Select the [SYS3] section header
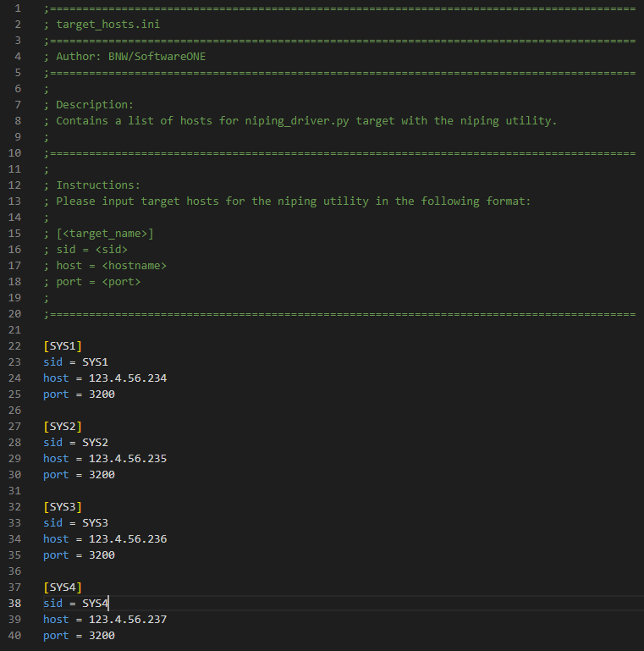Screen dimensions: 644x651 click(x=63, y=506)
